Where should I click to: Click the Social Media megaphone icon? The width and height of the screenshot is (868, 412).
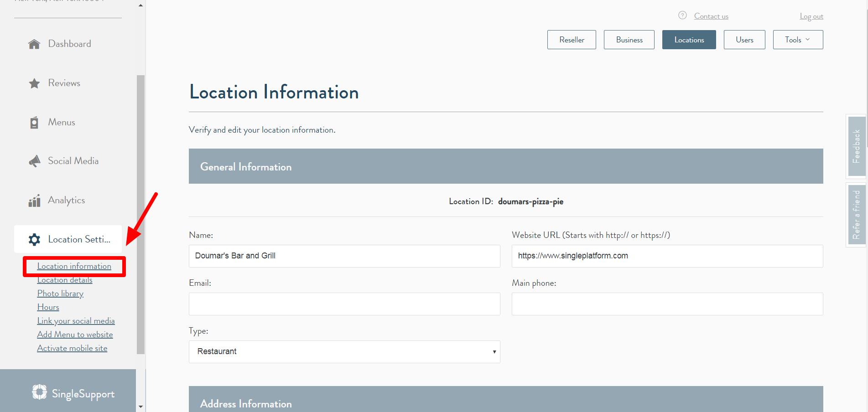point(34,161)
